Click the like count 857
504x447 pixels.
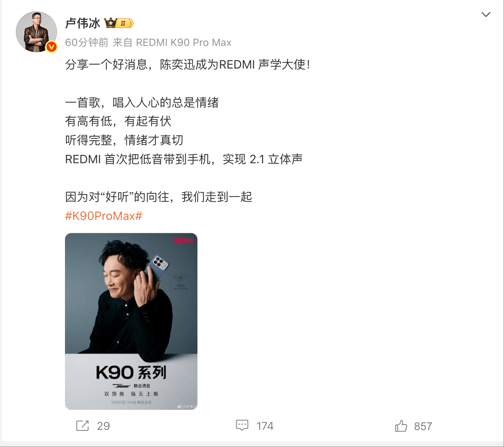tap(423, 426)
